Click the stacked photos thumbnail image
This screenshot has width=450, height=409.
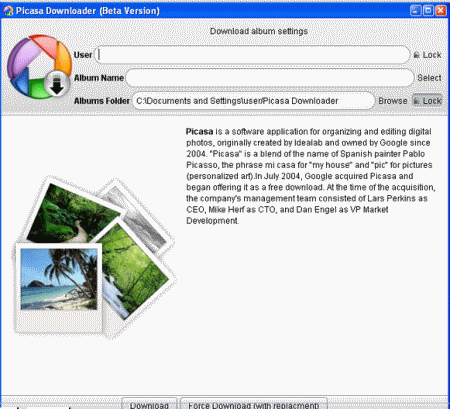pos(94,257)
